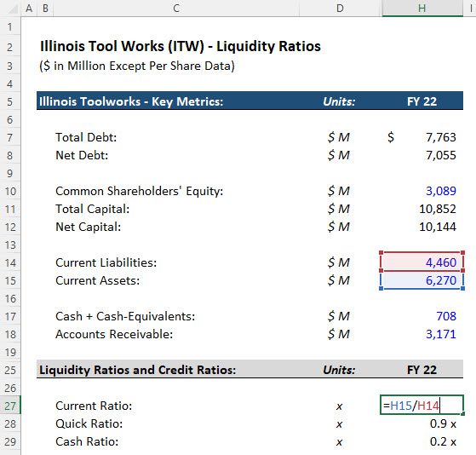The height and width of the screenshot is (455, 476).
Task: Select the Current Liabilities cell 4,460
Action: pyautogui.click(x=422, y=262)
